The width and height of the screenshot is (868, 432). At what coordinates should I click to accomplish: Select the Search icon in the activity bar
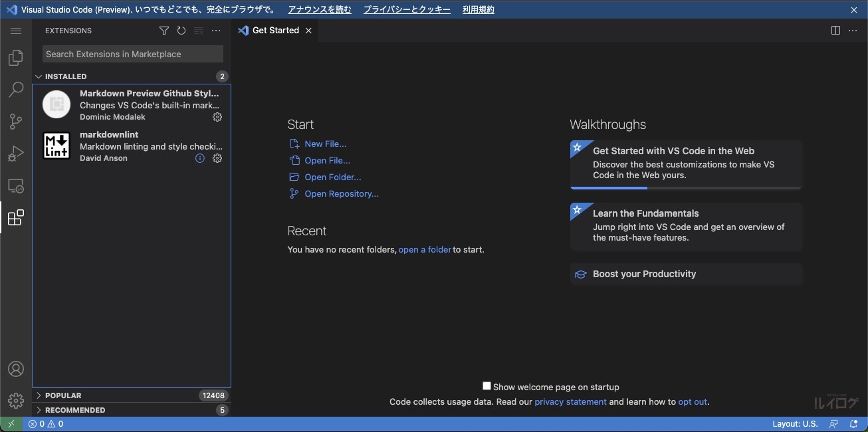(15, 90)
